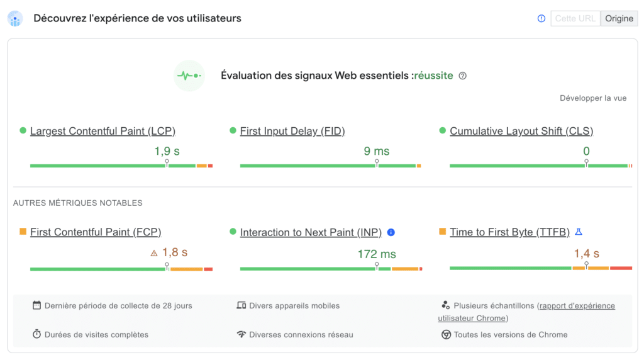Open the Largest Contentful Paint (LCP) link

(x=103, y=131)
